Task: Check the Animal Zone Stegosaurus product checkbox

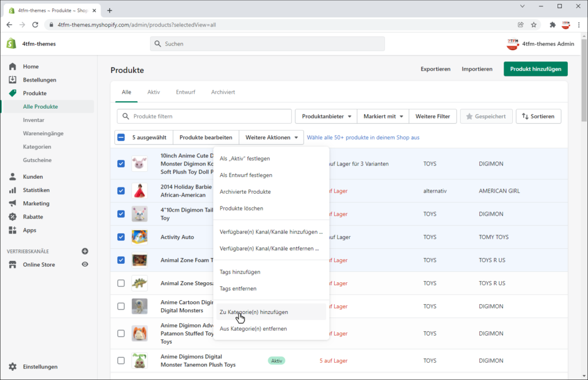Action: point(121,283)
